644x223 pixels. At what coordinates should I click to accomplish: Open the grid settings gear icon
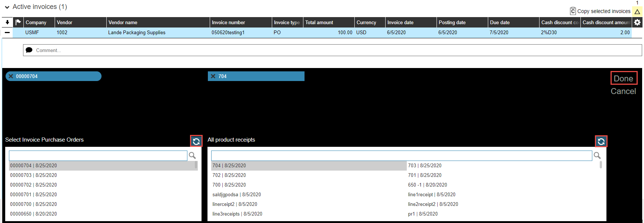tap(637, 22)
